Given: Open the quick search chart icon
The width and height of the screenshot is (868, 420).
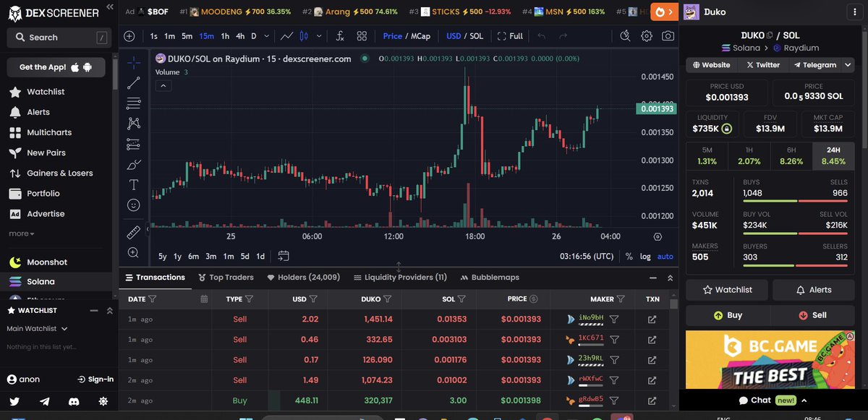Looking at the screenshot, I should (x=625, y=36).
